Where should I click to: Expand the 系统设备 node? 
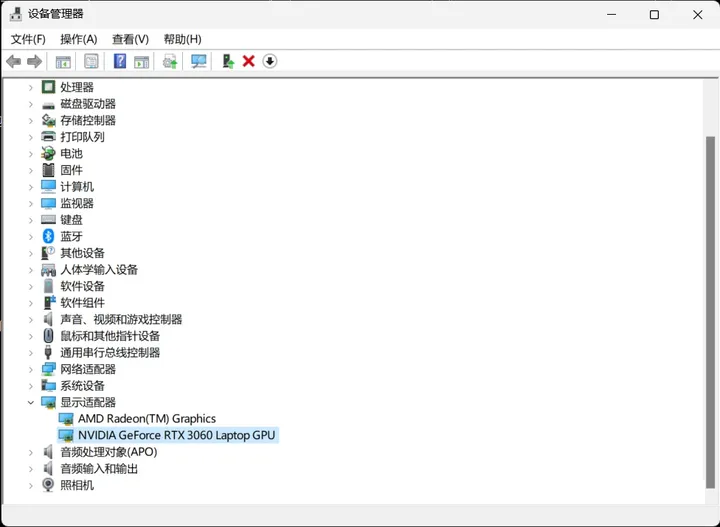tap(31, 386)
